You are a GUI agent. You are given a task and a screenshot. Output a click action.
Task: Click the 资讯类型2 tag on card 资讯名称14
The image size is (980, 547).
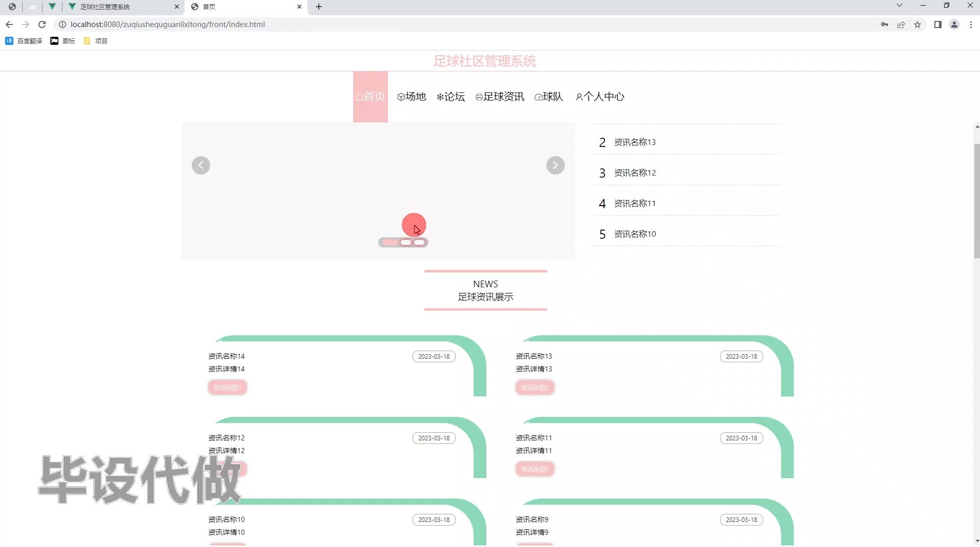(227, 387)
